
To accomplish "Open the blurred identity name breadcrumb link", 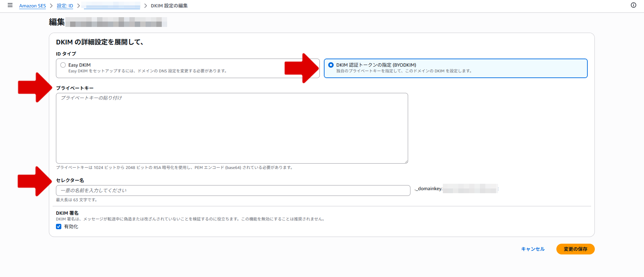I will click(112, 6).
